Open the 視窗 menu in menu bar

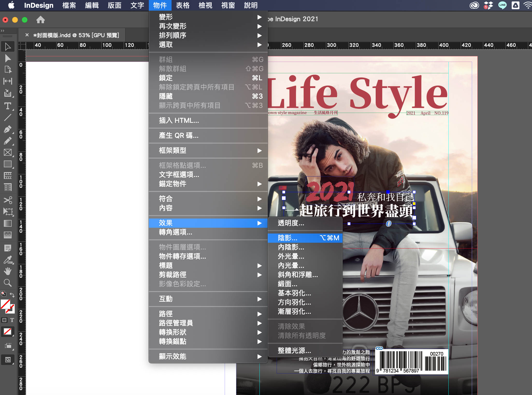(228, 5)
